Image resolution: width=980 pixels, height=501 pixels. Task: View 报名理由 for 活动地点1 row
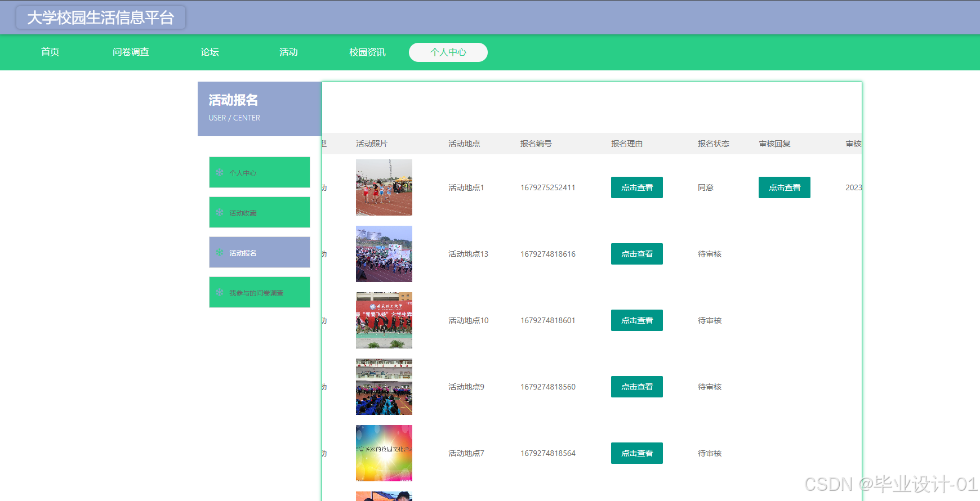[637, 187]
